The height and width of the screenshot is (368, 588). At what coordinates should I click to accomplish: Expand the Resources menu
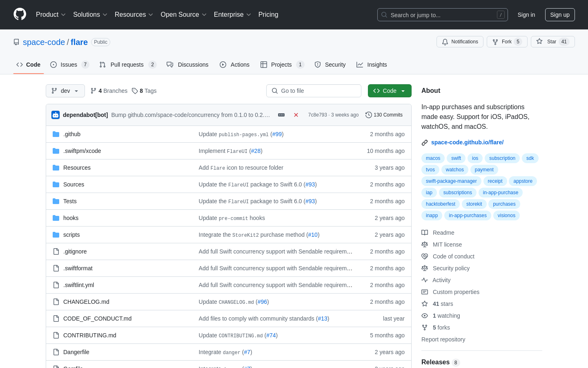point(134,14)
